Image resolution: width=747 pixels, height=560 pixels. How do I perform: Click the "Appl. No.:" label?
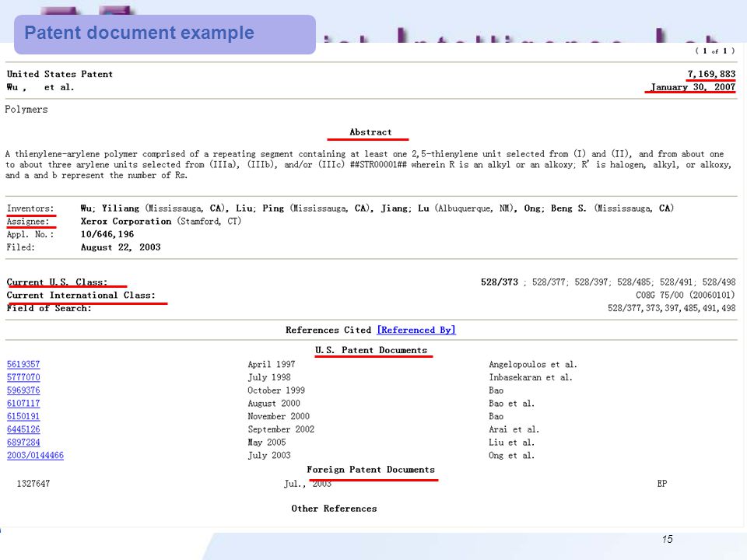click(x=30, y=234)
